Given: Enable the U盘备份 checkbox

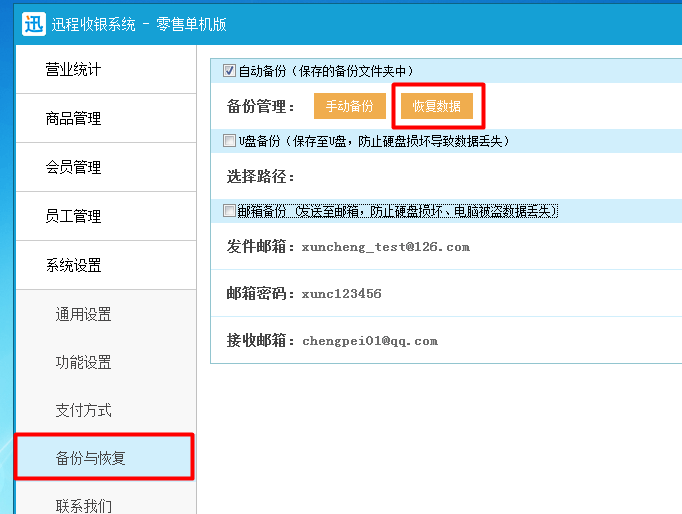Looking at the screenshot, I should pos(229,141).
